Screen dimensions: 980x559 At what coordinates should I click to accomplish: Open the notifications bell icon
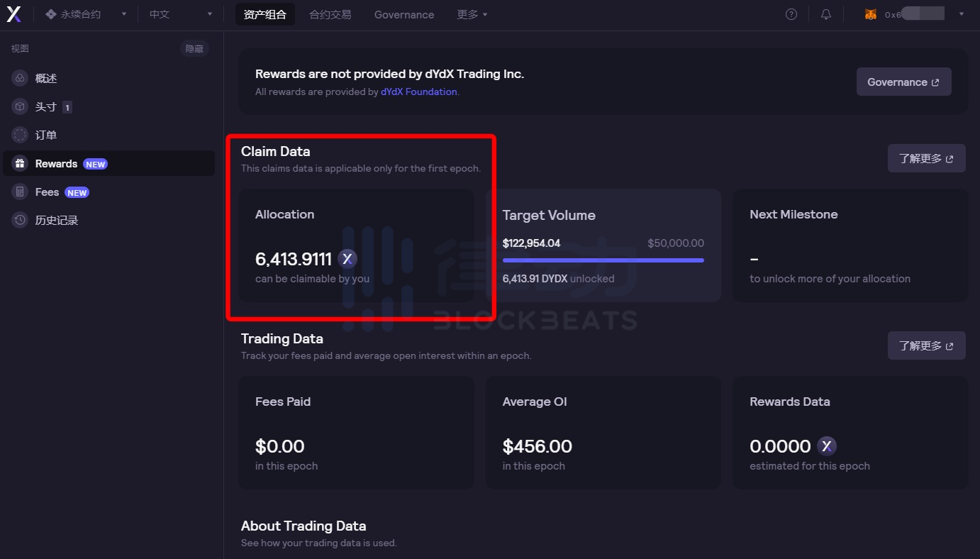pos(826,14)
